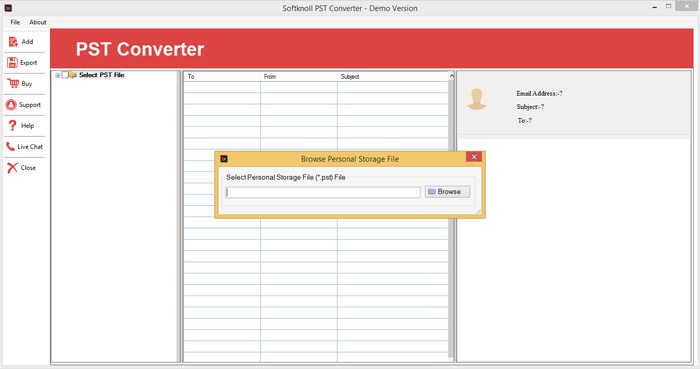Image resolution: width=700 pixels, height=369 pixels.
Task: Click the Subject column header
Action: click(392, 77)
